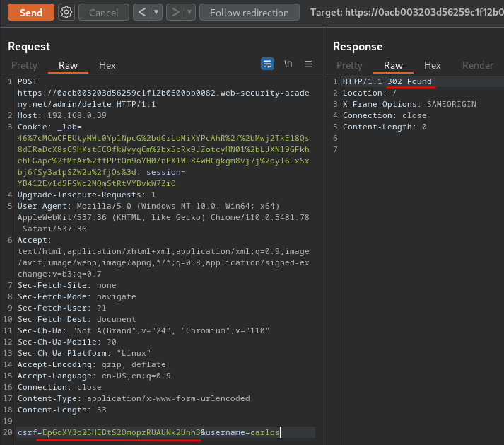Click response Content-Length: 0 header
The height and width of the screenshot is (445, 504).
click(385, 127)
